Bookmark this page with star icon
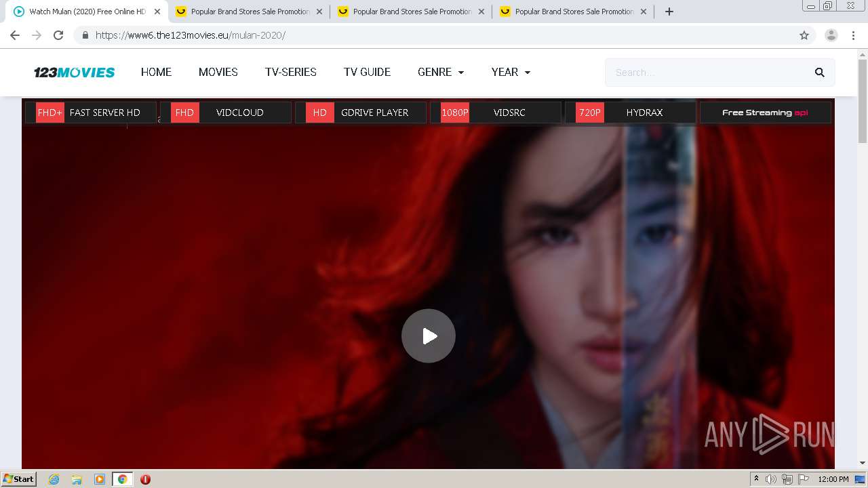This screenshot has width=868, height=488. click(804, 35)
